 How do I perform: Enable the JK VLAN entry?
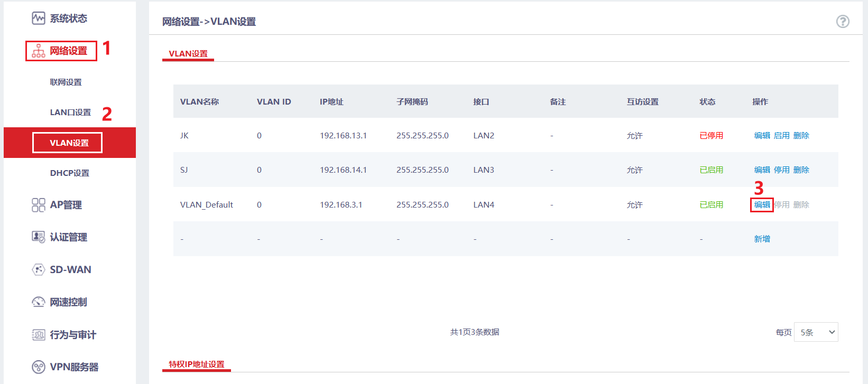[782, 136]
